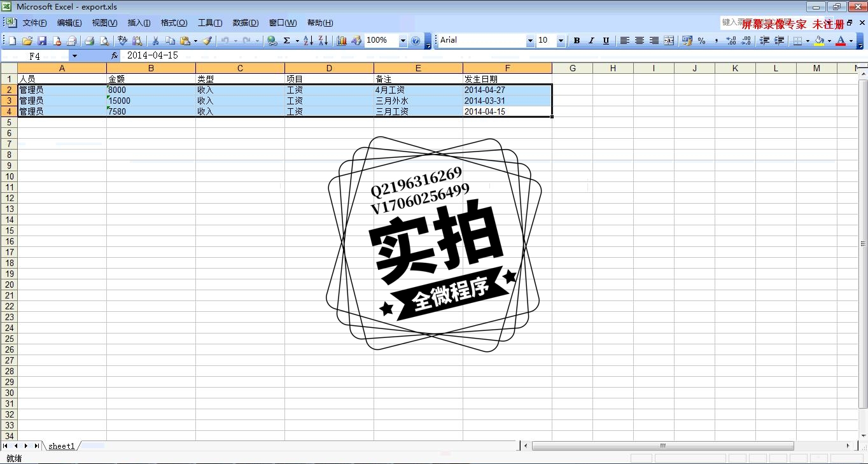Viewport: 868px width, 464px height.
Task: Open the 视图(V) menu
Action: (104, 23)
